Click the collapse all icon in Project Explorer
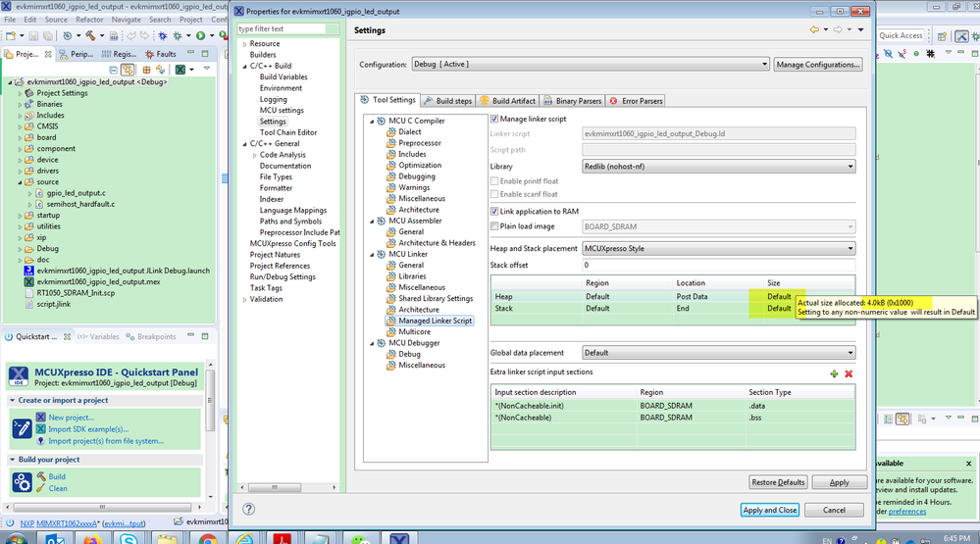 pos(113,70)
